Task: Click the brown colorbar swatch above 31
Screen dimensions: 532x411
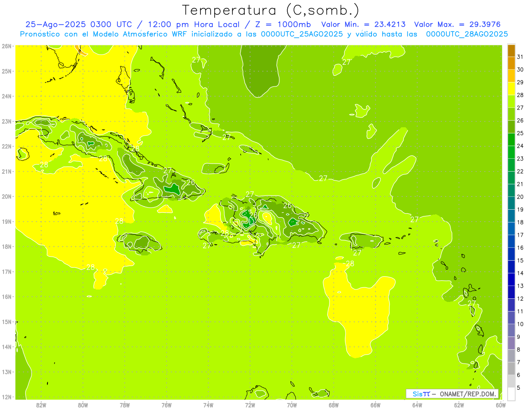Action: pos(511,51)
